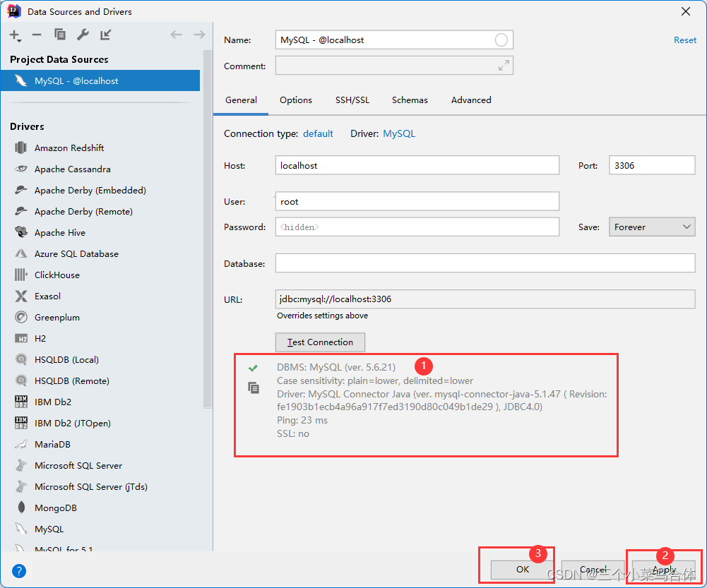Image resolution: width=707 pixels, height=588 pixels.
Task: Duplicate the selected data source
Action: [60, 35]
